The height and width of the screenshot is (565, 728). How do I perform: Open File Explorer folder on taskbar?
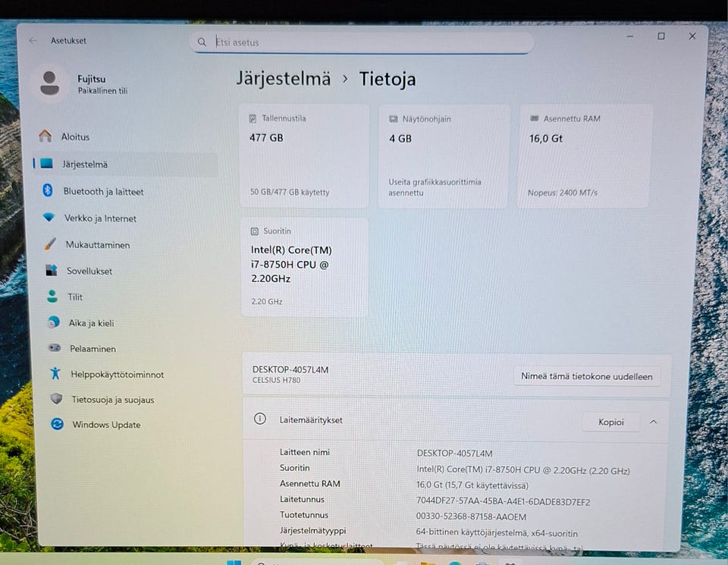coord(428,563)
